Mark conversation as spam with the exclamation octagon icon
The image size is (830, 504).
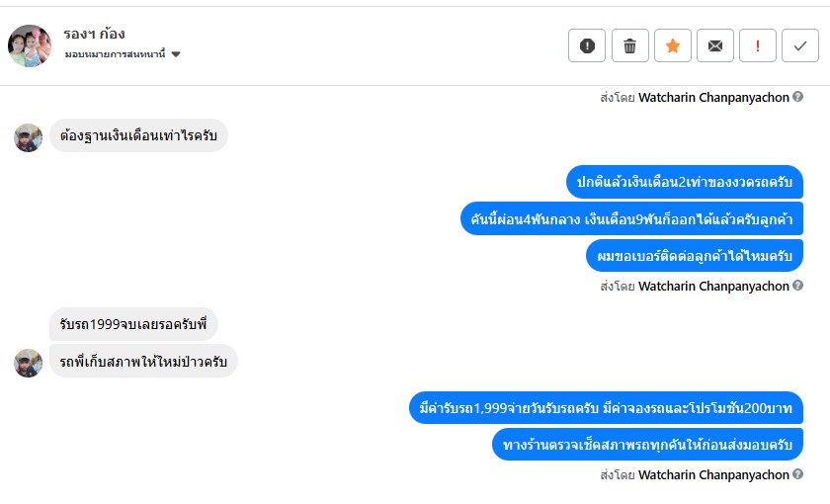tap(587, 45)
